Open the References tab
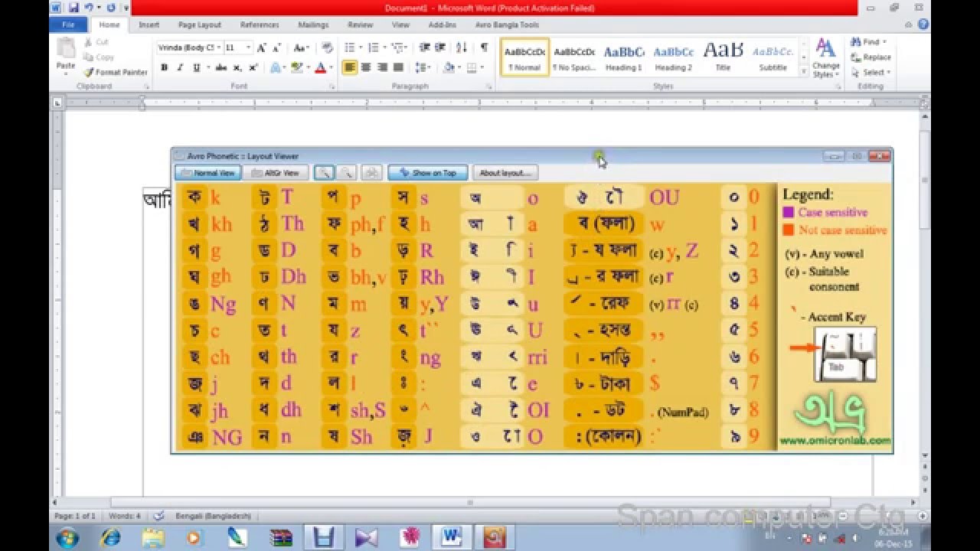Screen dimensions: 980x551 260,24
